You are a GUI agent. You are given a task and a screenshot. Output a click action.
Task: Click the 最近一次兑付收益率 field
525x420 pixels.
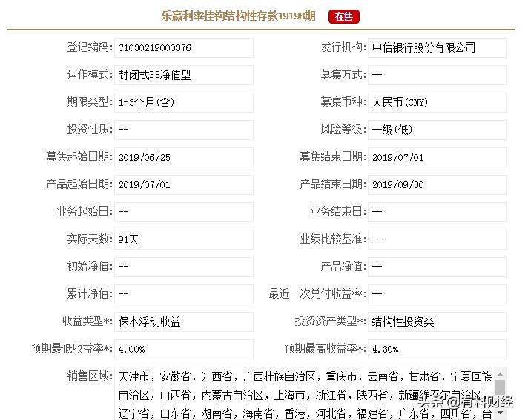437,294
